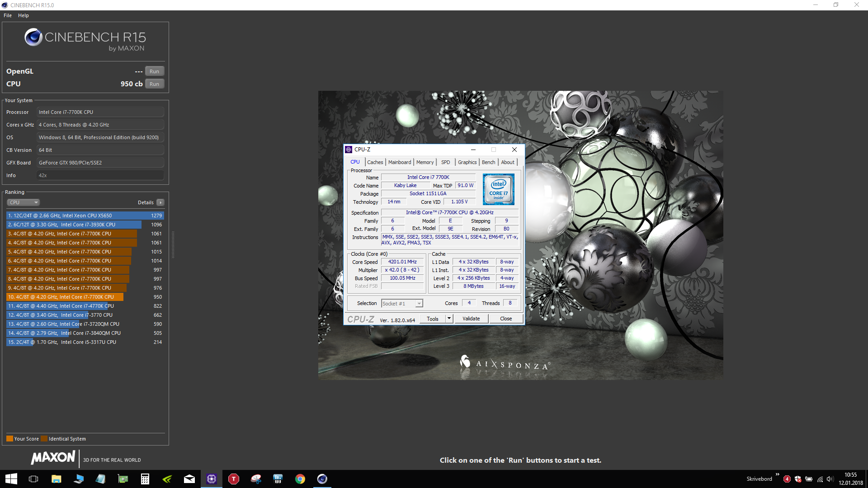The height and width of the screenshot is (488, 868).
Task: Click the Identical System legend swatch
Action: point(44,439)
